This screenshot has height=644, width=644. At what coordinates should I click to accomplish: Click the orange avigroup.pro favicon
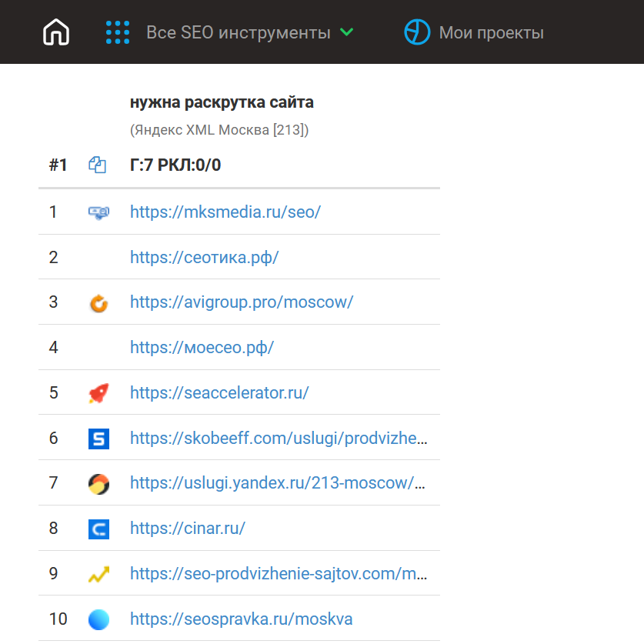98,302
